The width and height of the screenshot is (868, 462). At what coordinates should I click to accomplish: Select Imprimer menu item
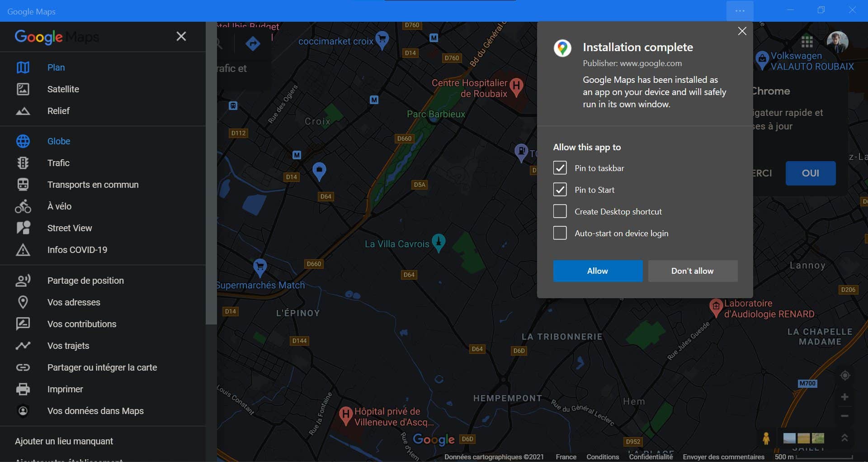[x=103, y=389]
